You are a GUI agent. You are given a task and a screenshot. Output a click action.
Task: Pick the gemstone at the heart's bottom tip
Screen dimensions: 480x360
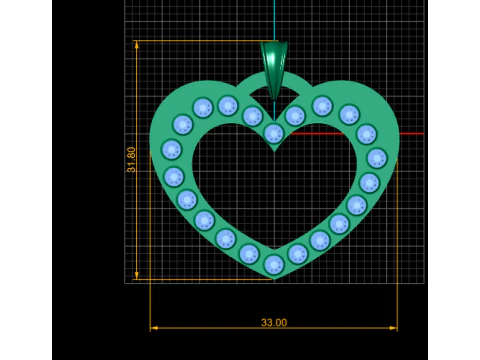[274, 264]
